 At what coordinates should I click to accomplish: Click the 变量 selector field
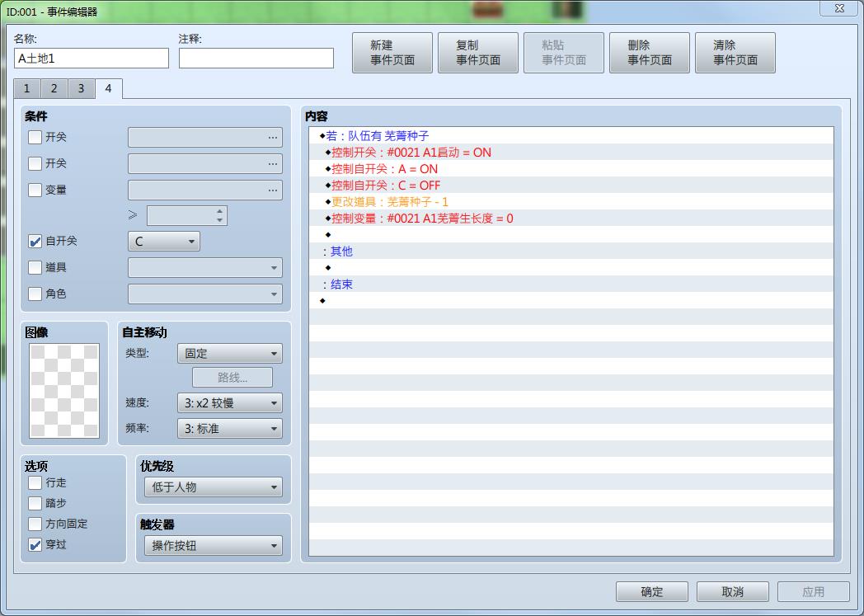click(205, 190)
